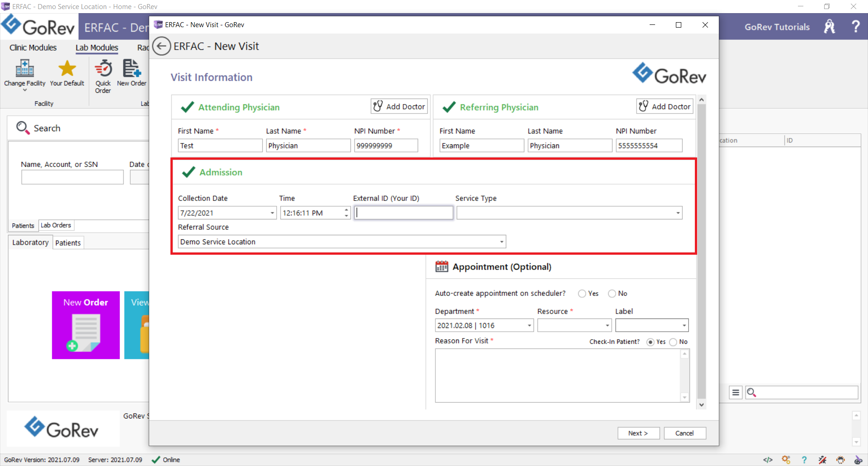Switch to the Patients search tab
The width and height of the screenshot is (868, 466).
(x=23, y=225)
